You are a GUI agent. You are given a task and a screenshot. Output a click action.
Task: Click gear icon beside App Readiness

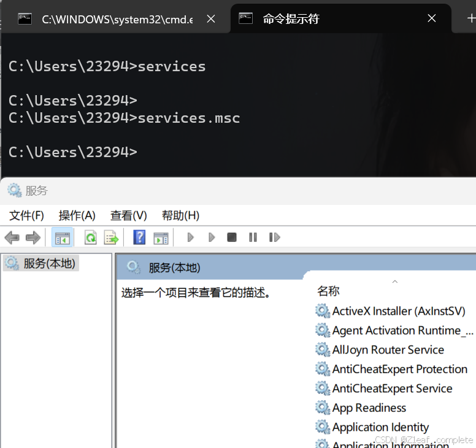point(323,407)
